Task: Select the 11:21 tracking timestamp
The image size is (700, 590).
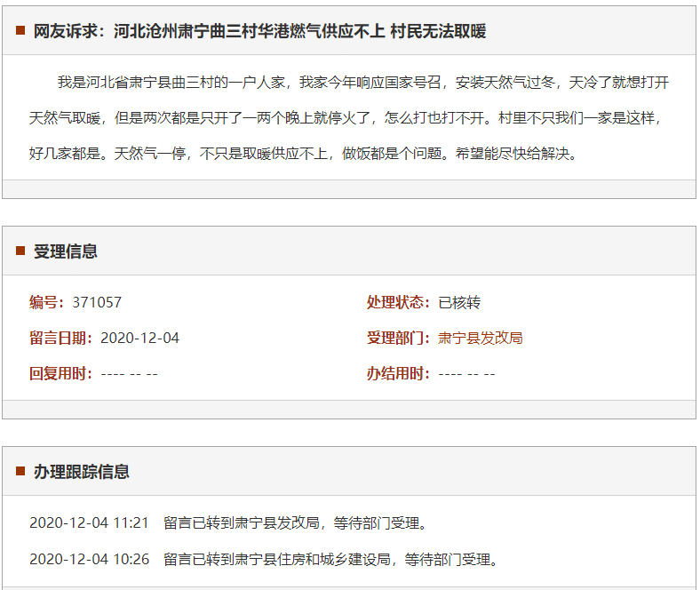Action: 89,522
